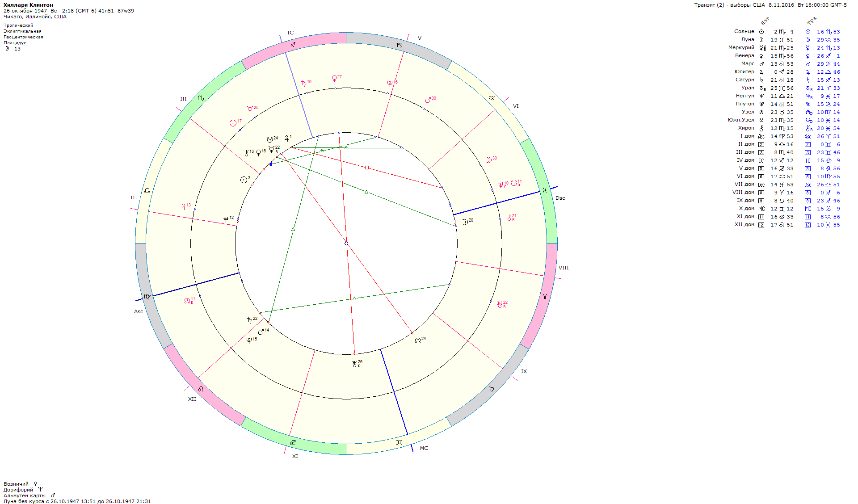Click natal Uranus retrograde symbol at 26 degrees
The image size is (858, 504).
[354, 364]
